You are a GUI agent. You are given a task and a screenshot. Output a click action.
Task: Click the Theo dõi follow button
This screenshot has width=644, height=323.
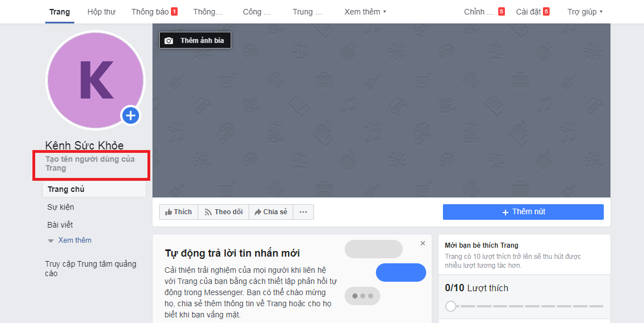click(x=223, y=212)
